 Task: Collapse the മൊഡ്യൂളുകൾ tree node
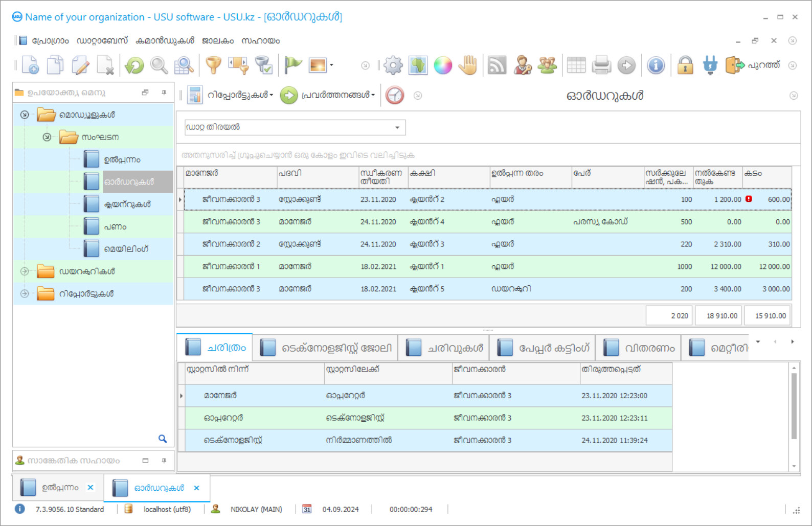(25, 115)
